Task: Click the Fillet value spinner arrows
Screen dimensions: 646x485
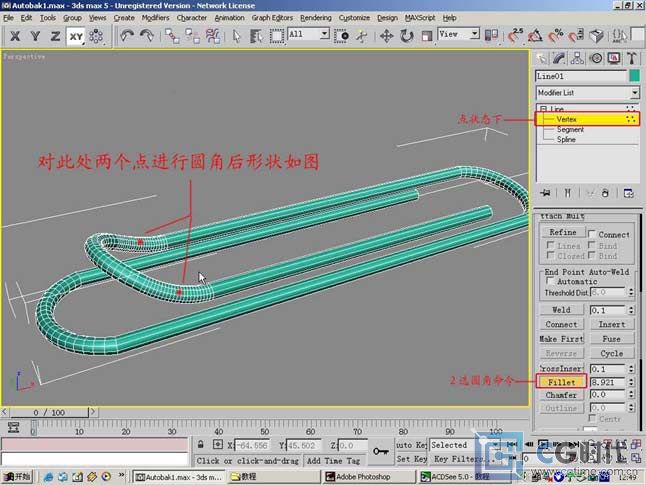Action: 631,382
